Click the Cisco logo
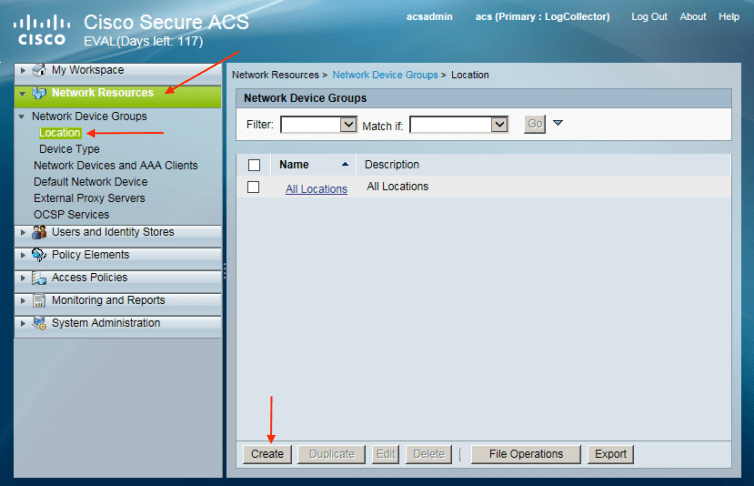Viewport: 754px width, 486px height. pyautogui.click(x=41, y=31)
